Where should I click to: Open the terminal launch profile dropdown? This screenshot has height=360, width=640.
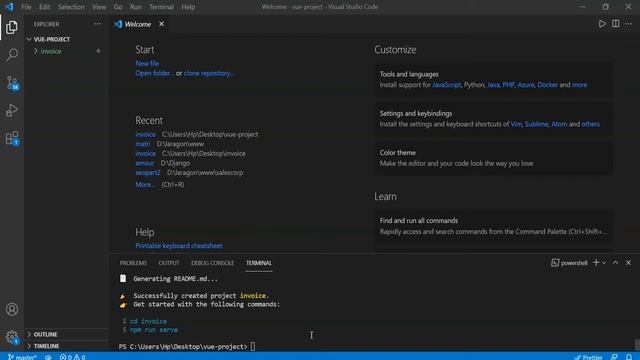click(604, 263)
